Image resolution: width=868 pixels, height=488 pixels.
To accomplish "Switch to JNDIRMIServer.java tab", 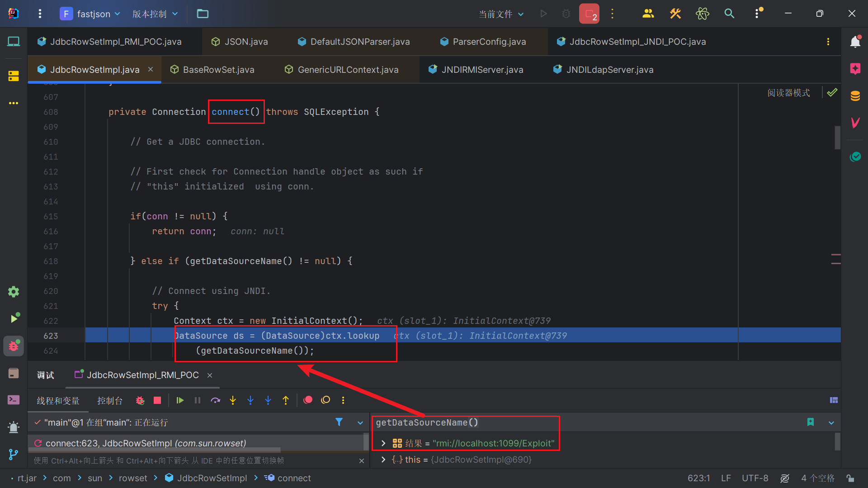I will coord(476,70).
